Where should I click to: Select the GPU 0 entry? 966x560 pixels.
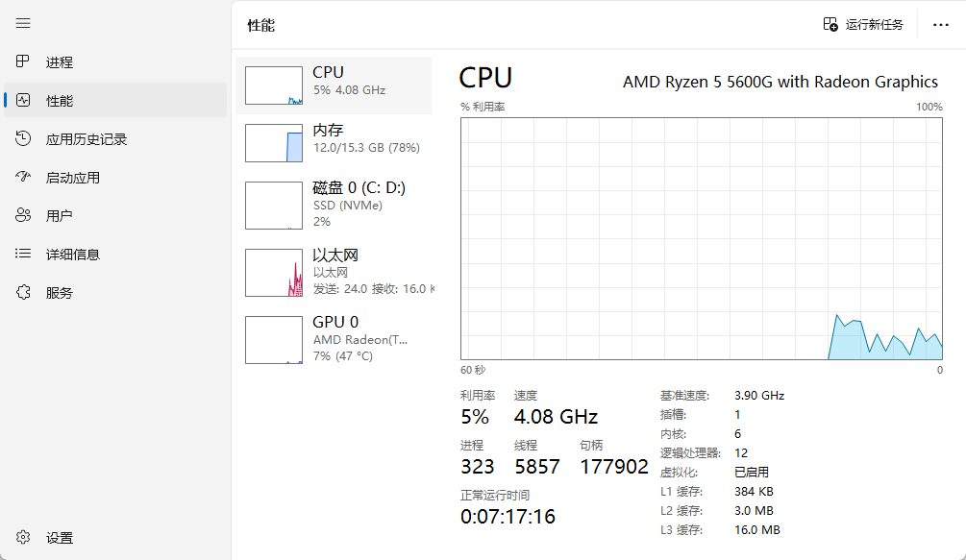click(274, 340)
